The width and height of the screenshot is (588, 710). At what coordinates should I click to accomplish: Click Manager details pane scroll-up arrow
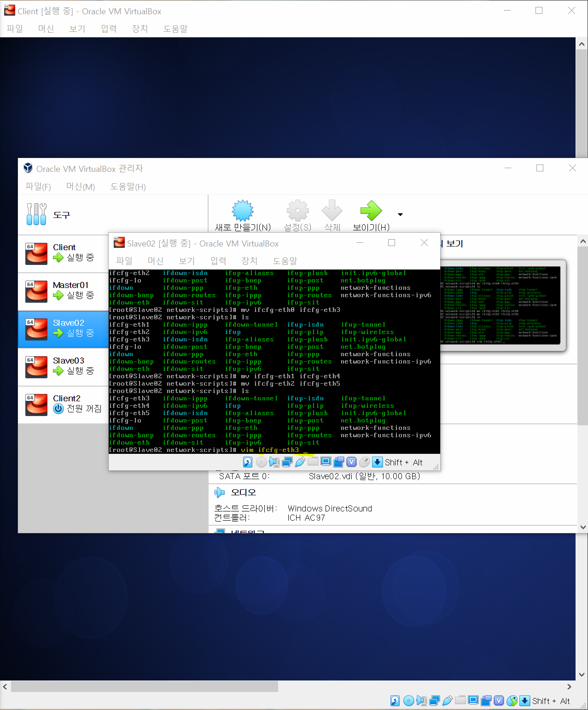583,241
